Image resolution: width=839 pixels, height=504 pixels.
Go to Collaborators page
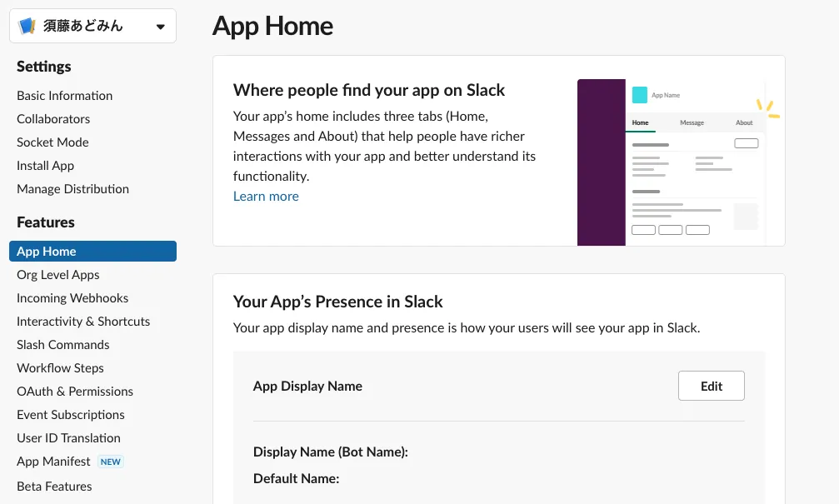pyautogui.click(x=53, y=119)
